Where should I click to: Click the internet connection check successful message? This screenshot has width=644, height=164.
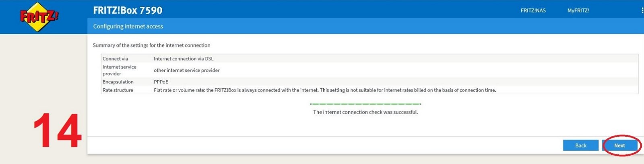pyautogui.click(x=365, y=112)
